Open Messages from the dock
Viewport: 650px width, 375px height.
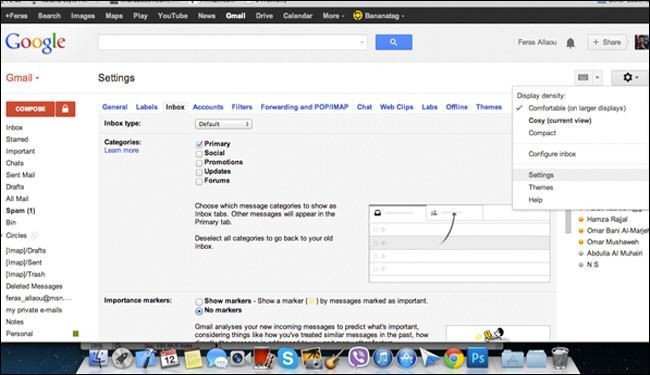[x=216, y=358]
